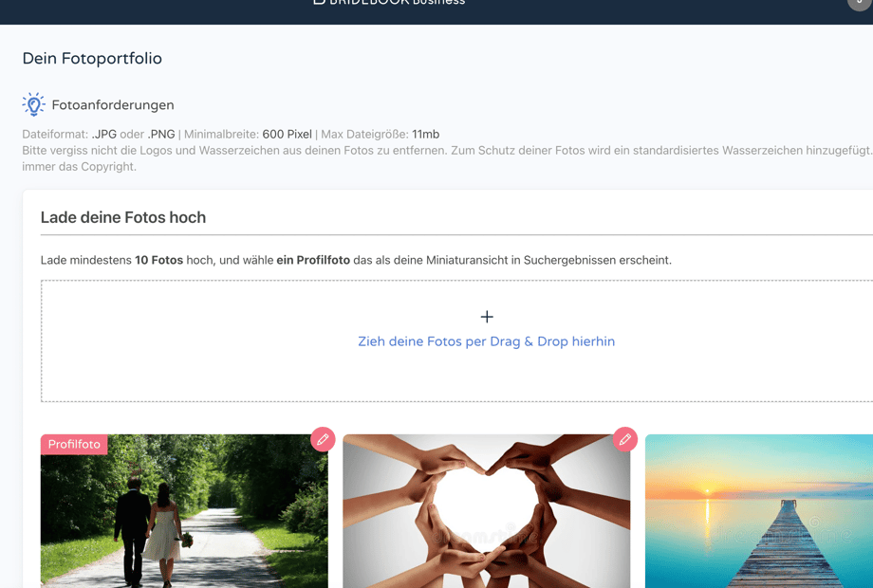This screenshot has width=873, height=588.
Task: Click the Bridebook Business logo in header
Action: (390, 2)
